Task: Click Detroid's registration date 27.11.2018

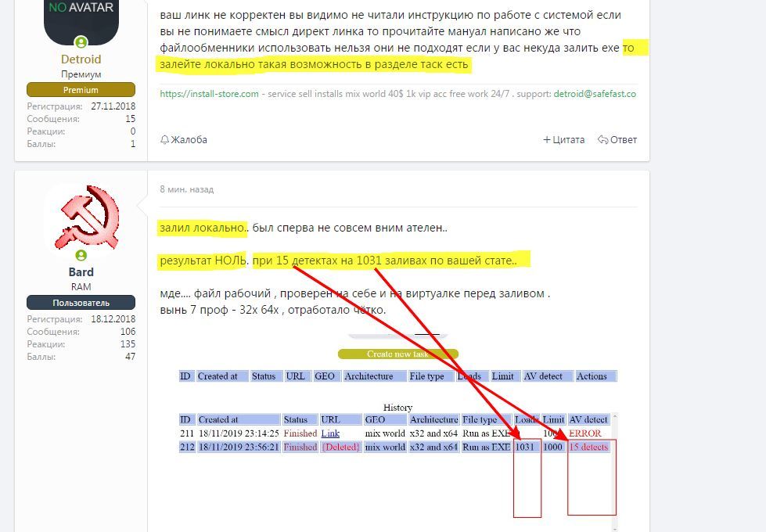Action: point(113,106)
